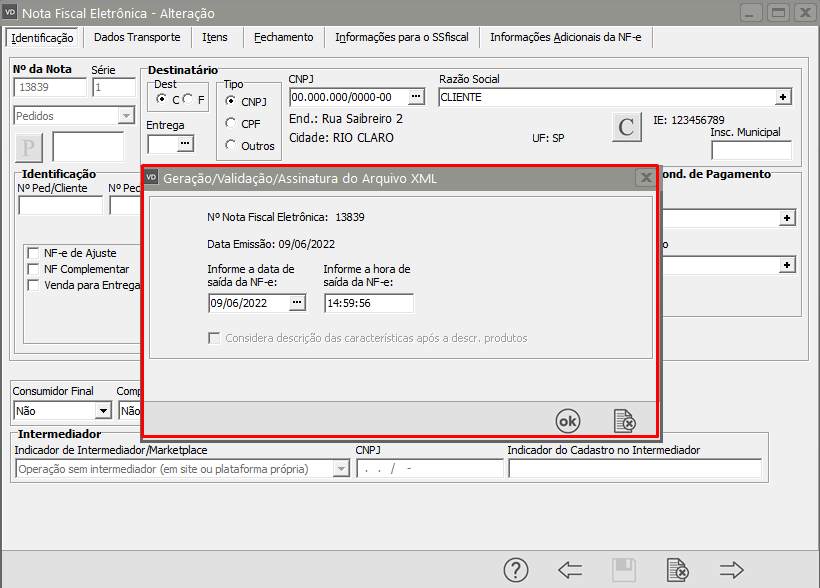Go to previous step with left arrow

[570, 570]
